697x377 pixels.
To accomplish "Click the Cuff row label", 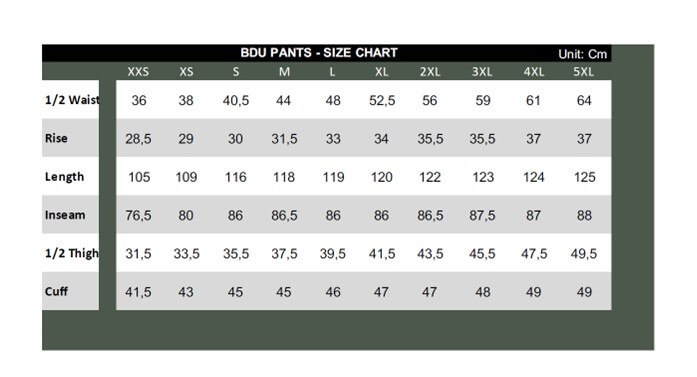I will 56,292.
